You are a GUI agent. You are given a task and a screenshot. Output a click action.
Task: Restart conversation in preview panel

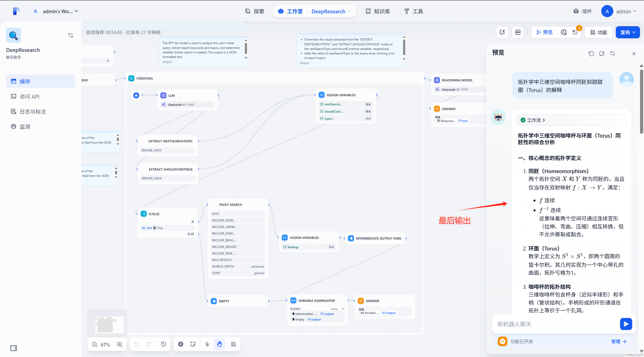point(591,53)
